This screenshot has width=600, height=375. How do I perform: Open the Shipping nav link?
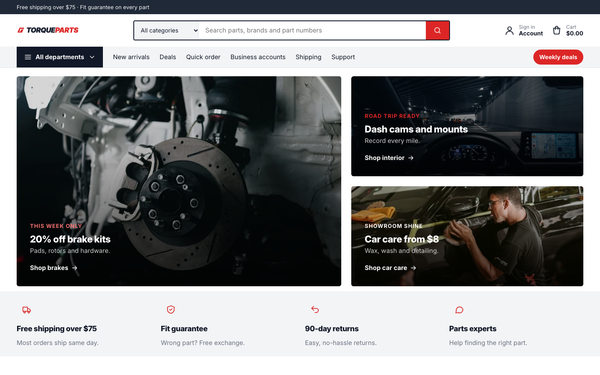pos(308,57)
